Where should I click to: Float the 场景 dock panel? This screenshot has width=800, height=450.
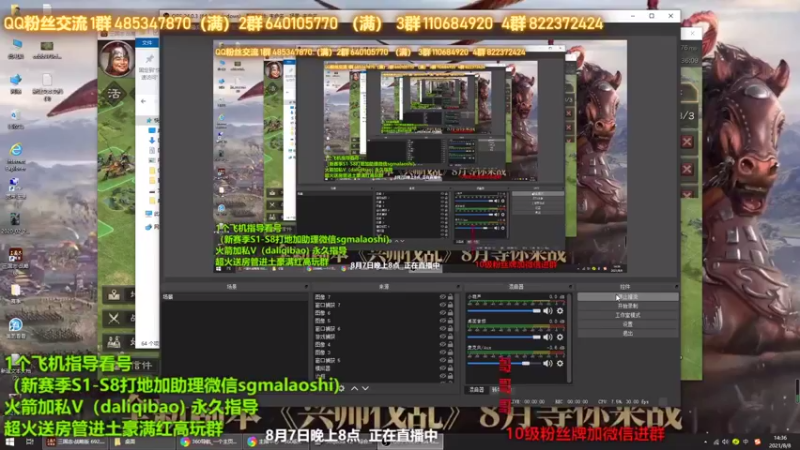306,287
